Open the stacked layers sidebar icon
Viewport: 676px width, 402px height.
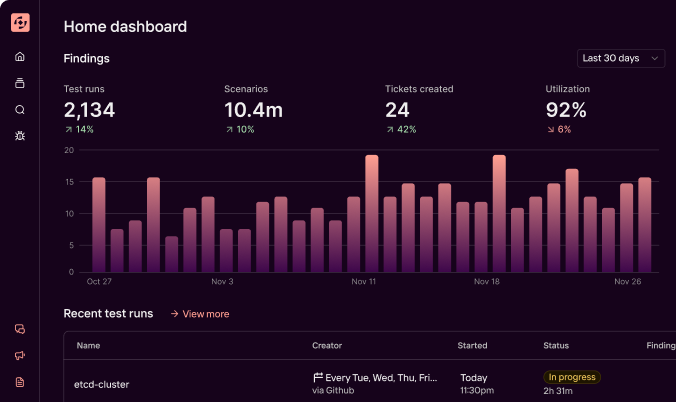(20, 83)
